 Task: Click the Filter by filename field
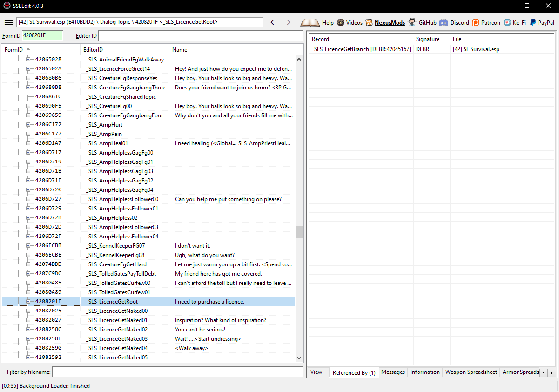(177, 372)
